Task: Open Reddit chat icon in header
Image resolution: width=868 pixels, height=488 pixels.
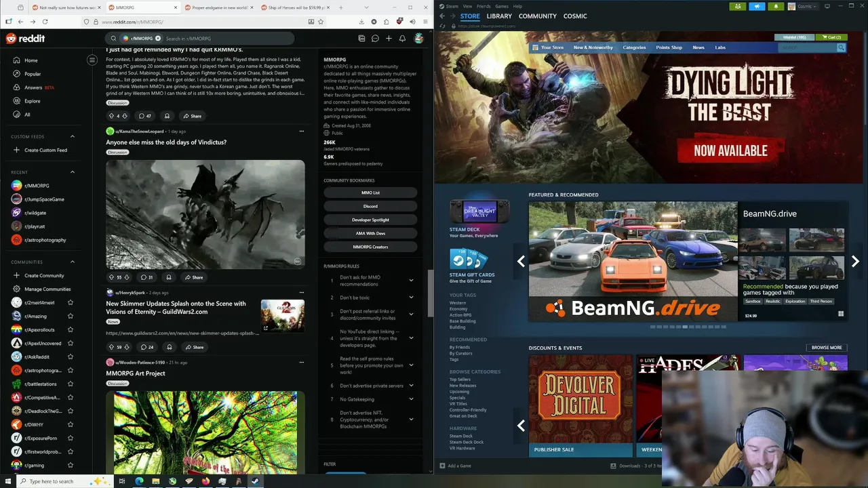Action: [x=375, y=39]
